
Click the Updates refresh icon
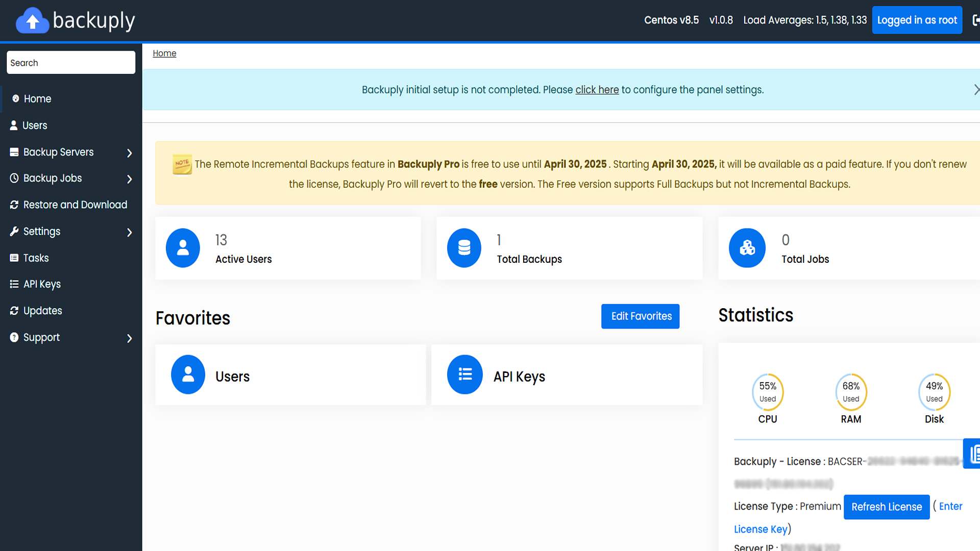tap(14, 311)
